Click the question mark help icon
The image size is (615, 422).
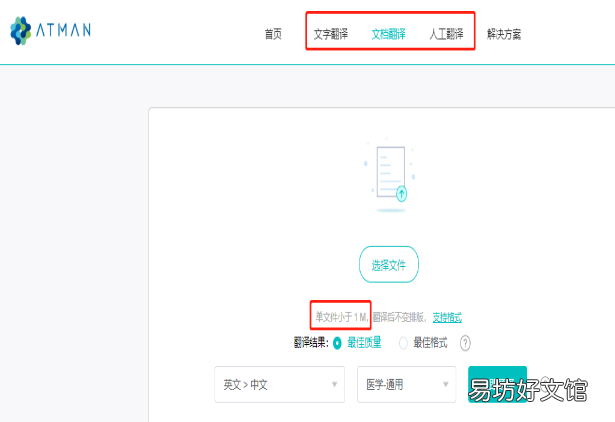pos(465,343)
